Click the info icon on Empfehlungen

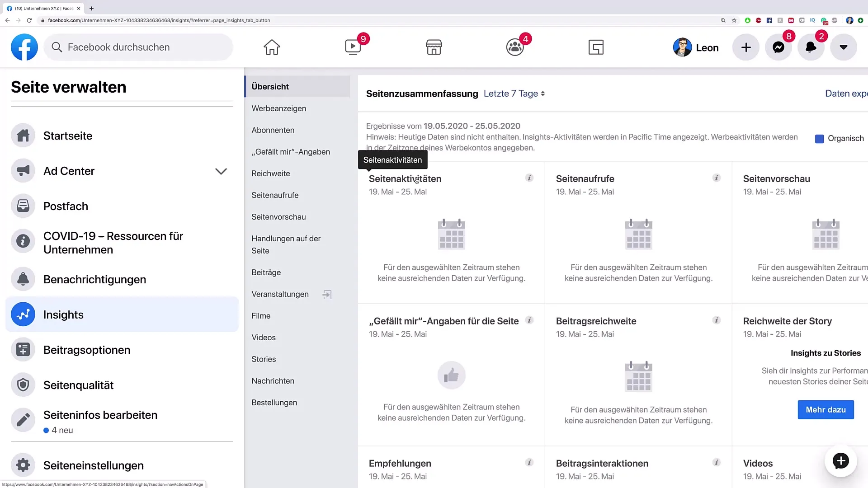point(529,462)
